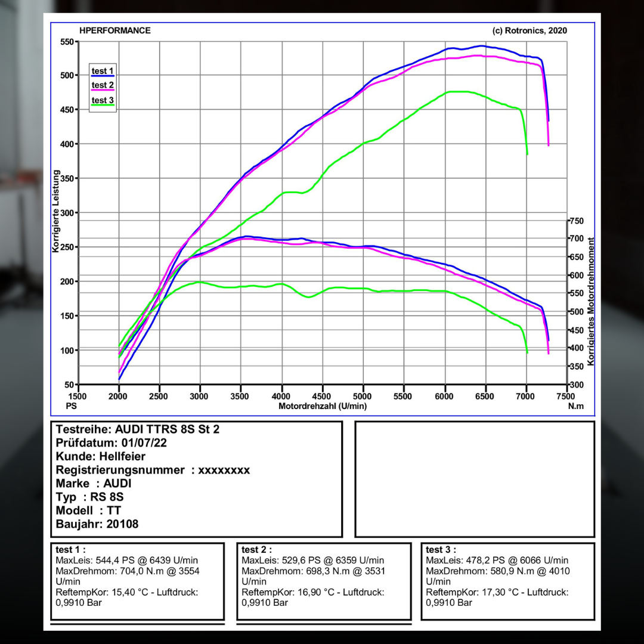644x644 pixels.
Task: Click the green test 3 legend line
Action: 103,105
